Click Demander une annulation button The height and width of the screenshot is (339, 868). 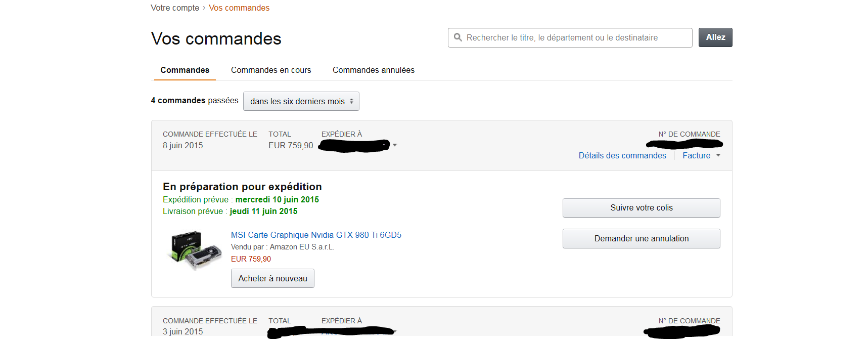641,239
